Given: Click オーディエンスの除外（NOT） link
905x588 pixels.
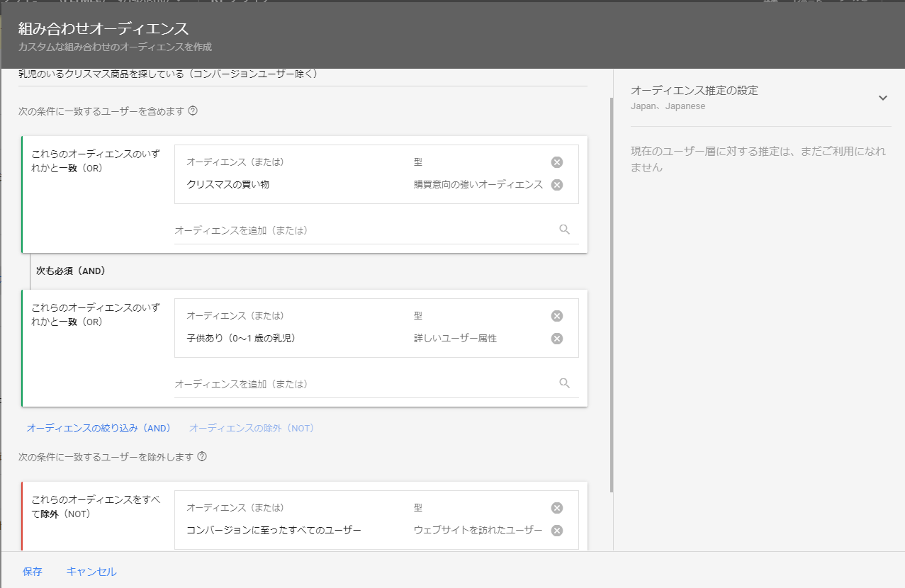Looking at the screenshot, I should (x=251, y=429).
